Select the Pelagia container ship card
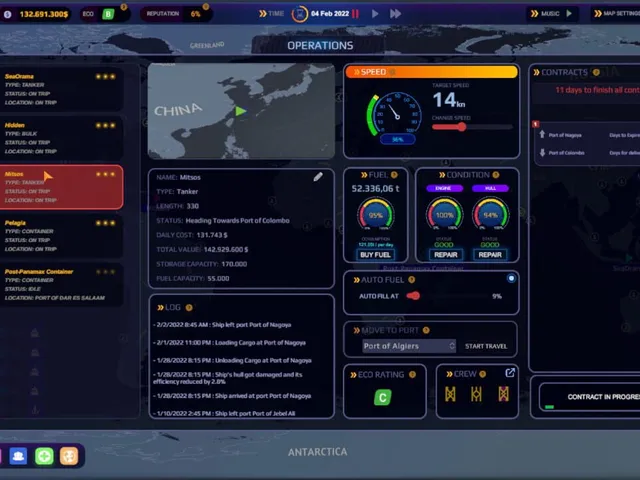Screen dimensions: 640x480 [61, 236]
